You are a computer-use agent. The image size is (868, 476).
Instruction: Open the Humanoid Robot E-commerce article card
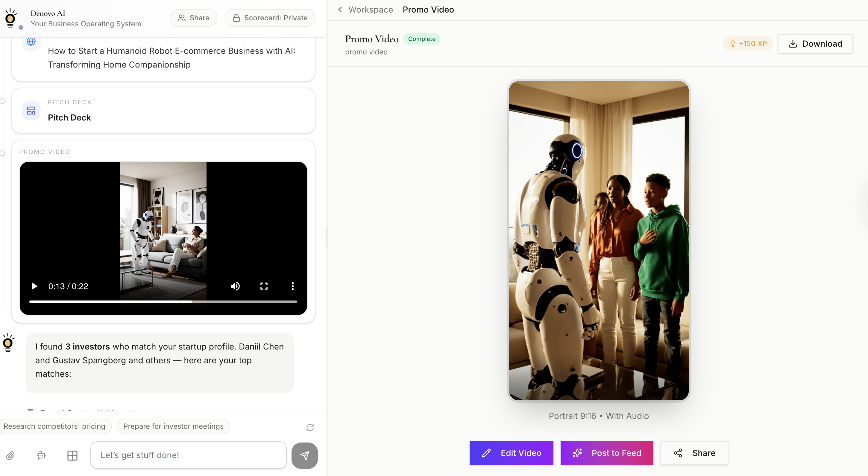tap(163, 58)
